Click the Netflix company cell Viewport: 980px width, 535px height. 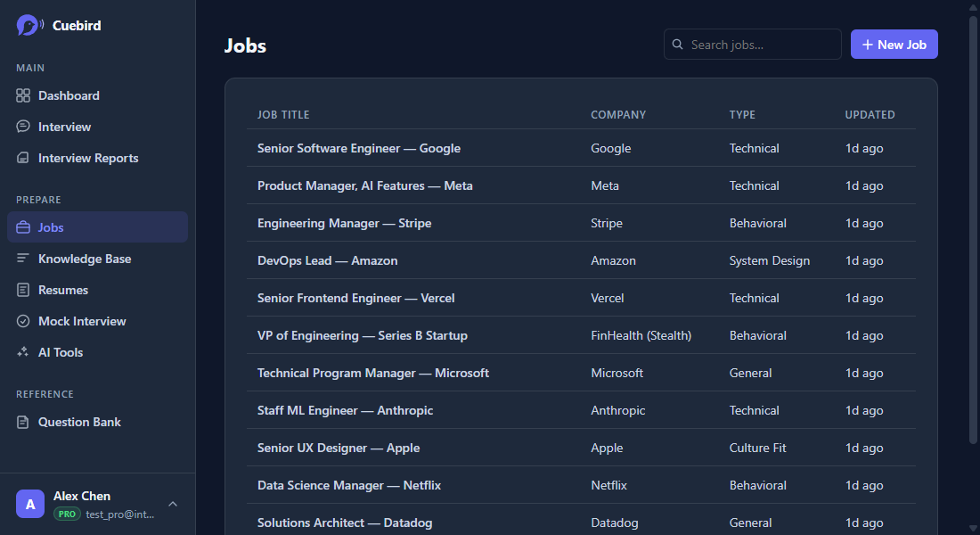pos(608,486)
